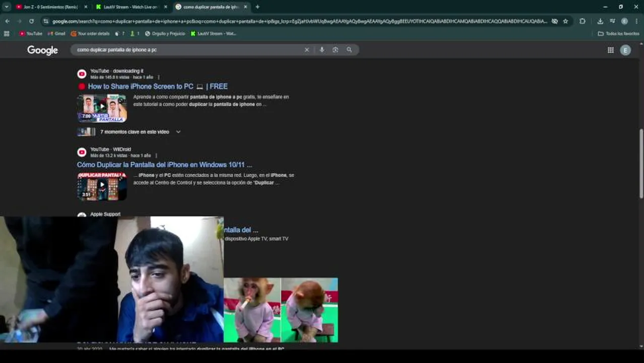The width and height of the screenshot is (644, 363).
Task: Open the LautiV Stream bookmark
Action: pos(213,34)
